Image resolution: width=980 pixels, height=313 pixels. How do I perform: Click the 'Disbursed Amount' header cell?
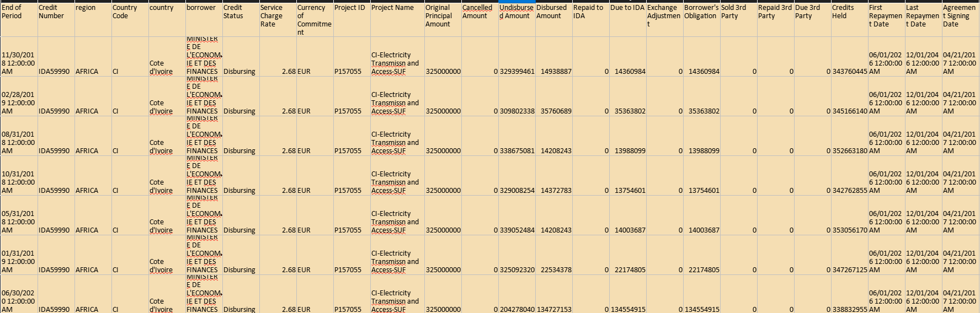553,20
